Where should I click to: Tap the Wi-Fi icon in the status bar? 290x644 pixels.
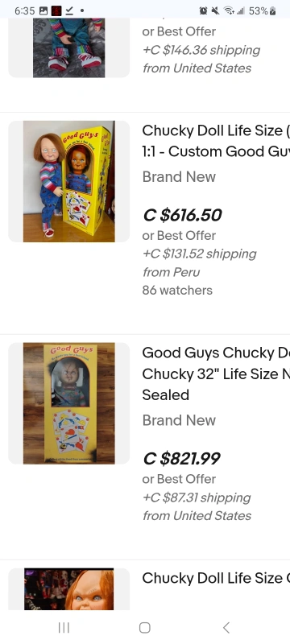[229, 11]
